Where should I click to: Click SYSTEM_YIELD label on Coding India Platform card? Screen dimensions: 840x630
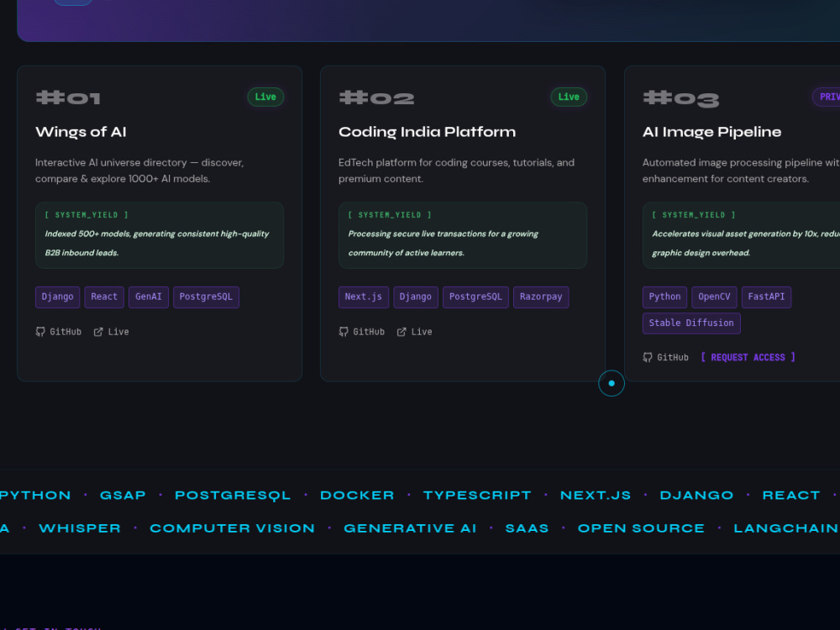(390, 215)
